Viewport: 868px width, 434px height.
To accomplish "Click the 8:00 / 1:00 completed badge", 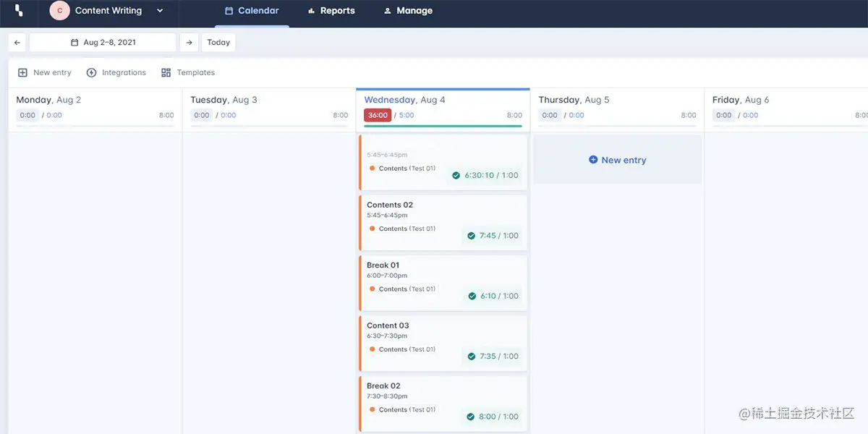I will pyautogui.click(x=493, y=417).
